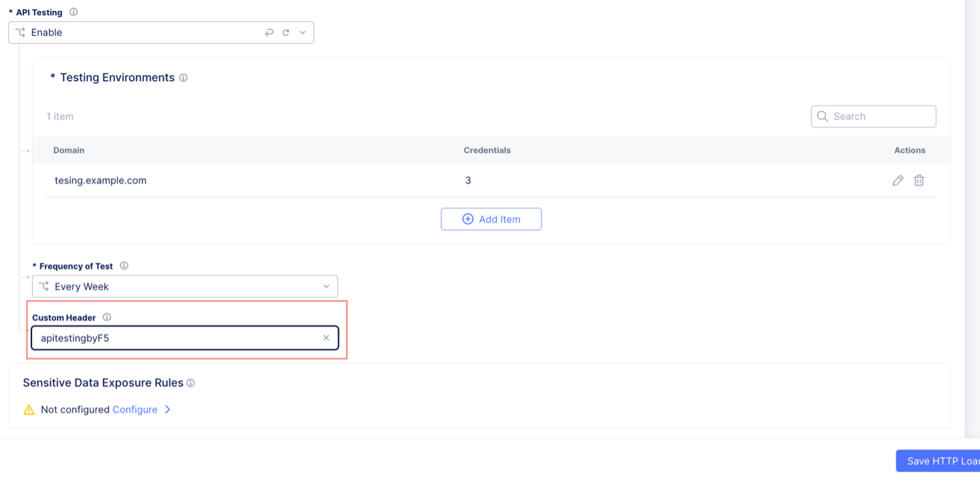Click the Custom Header info icon
This screenshot has height=481, width=980.
click(x=107, y=317)
